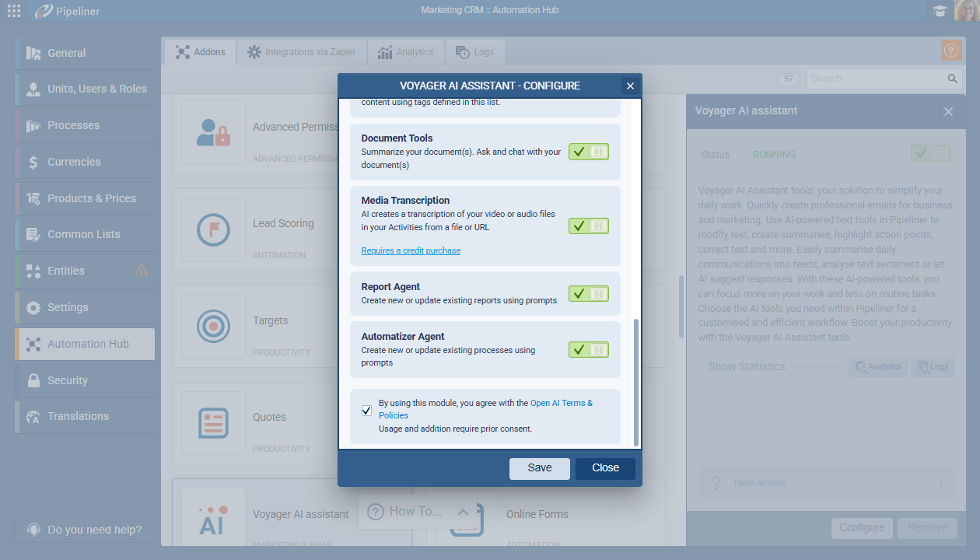Screen dimensions: 980x560
Task: Open the Targets addon icon
Action: pyautogui.click(x=213, y=327)
